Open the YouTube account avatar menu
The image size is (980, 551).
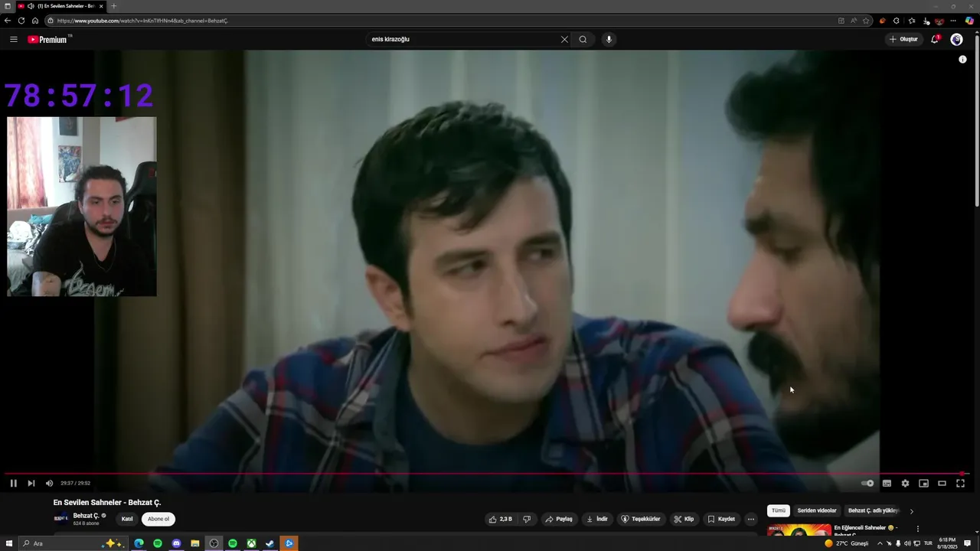click(x=956, y=39)
